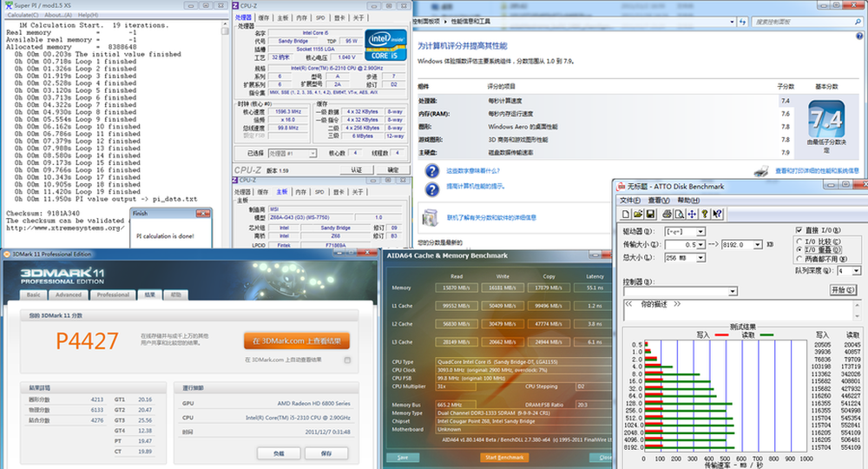Click the upper CPU-Z window title icon
The image size is (868, 469).
click(235, 5)
